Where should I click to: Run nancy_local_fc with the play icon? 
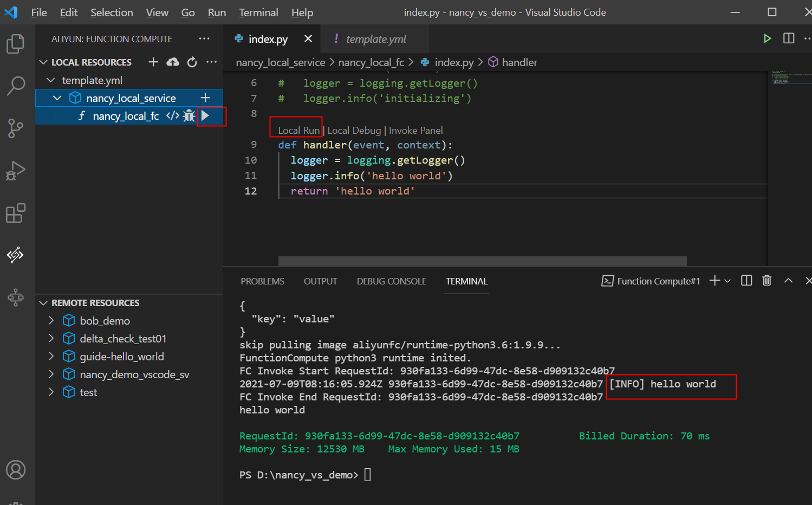[x=205, y=115]
